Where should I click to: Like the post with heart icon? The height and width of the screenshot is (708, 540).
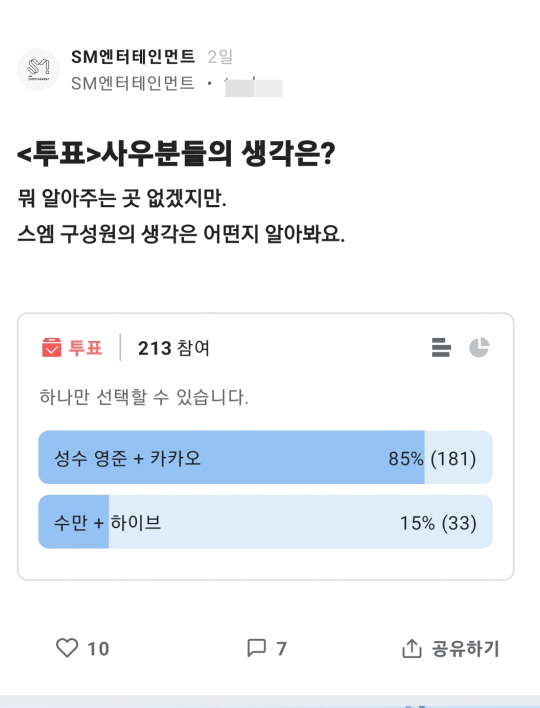(x=67, y=648)
